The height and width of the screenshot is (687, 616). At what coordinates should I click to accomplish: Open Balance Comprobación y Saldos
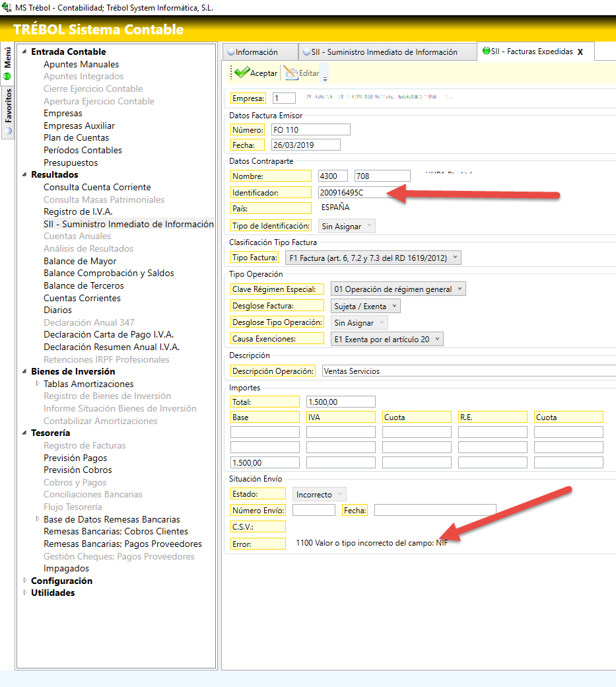coord(108,273)
